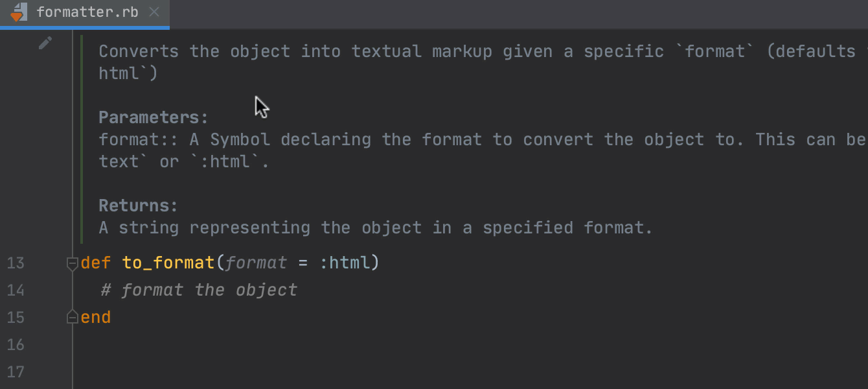Viewport: 868px width, 389px height.
Task: Collapse the fold marker beside end
Action: (73, 317)
